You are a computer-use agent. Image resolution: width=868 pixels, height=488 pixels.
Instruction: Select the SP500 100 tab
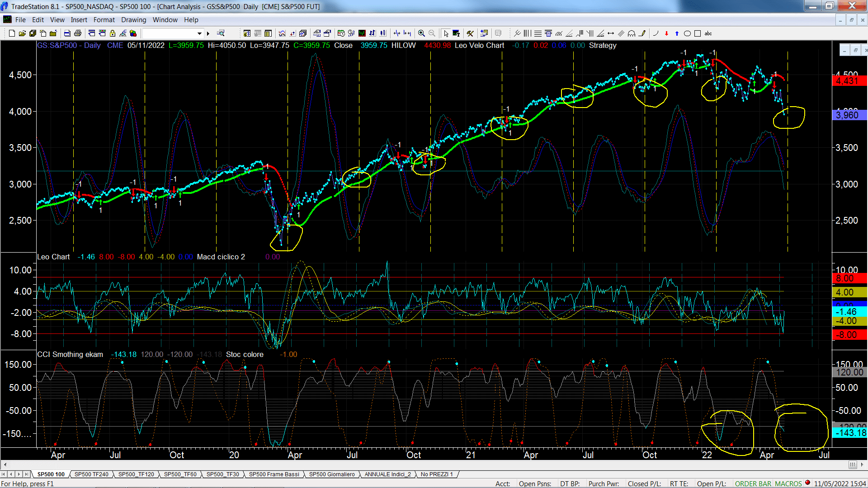[x=51, y=474]
